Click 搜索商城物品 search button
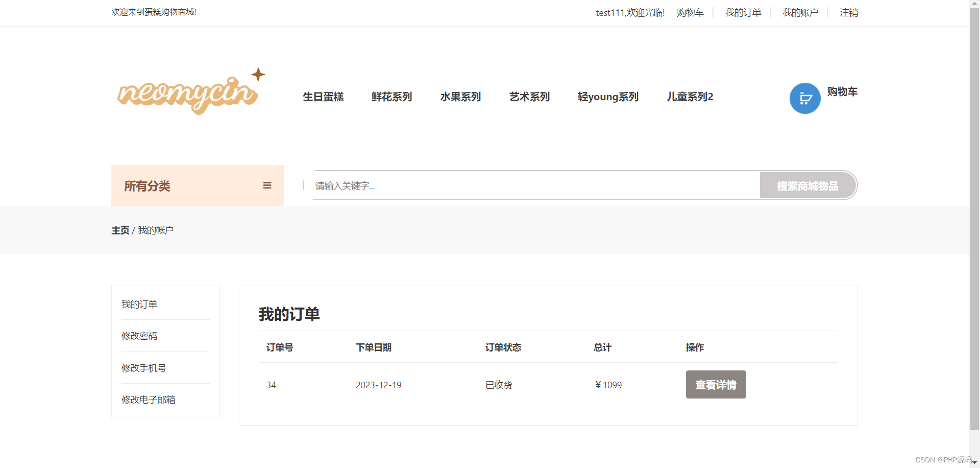 click(807, 185)
